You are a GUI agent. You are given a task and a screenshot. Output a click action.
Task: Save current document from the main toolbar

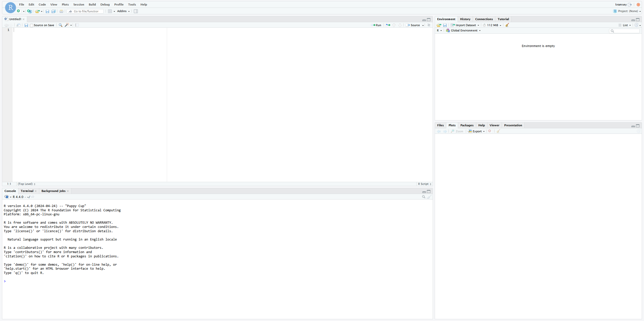[x=47, y=11]
